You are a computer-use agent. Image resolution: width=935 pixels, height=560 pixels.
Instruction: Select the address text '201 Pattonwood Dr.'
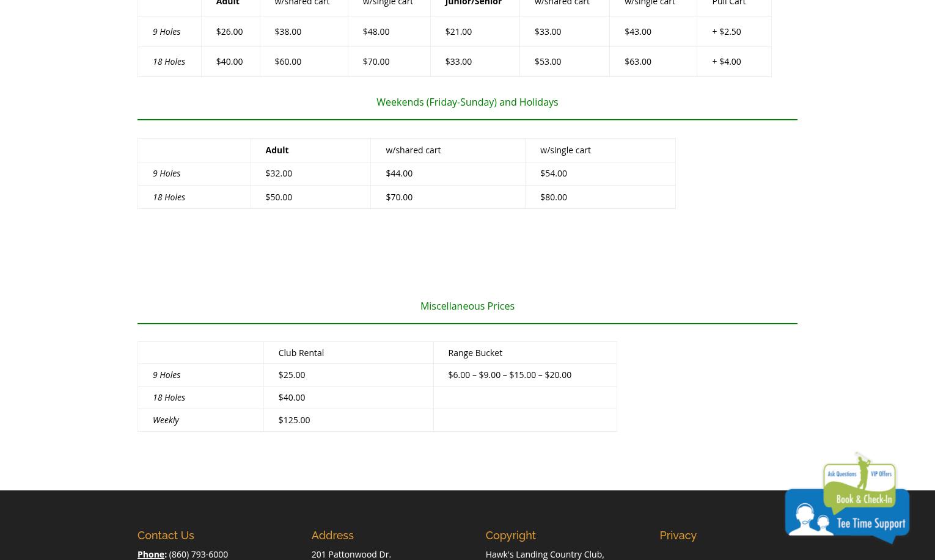coord(351,554)
